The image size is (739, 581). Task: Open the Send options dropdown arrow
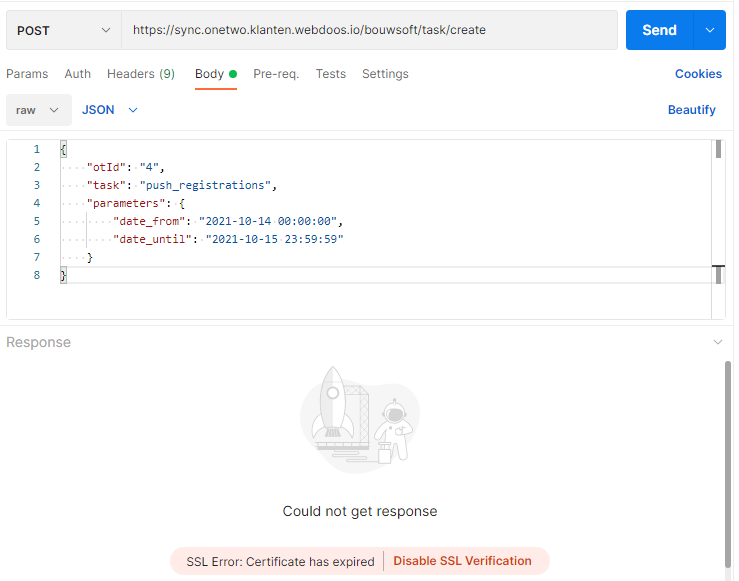pyautogui.click(x=710, y=30)
